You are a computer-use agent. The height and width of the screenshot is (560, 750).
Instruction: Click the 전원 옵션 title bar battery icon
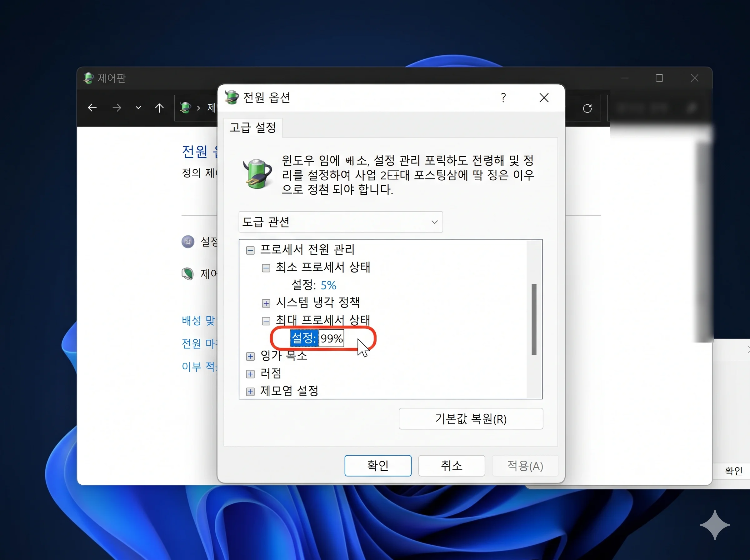[x=232, y=97]
